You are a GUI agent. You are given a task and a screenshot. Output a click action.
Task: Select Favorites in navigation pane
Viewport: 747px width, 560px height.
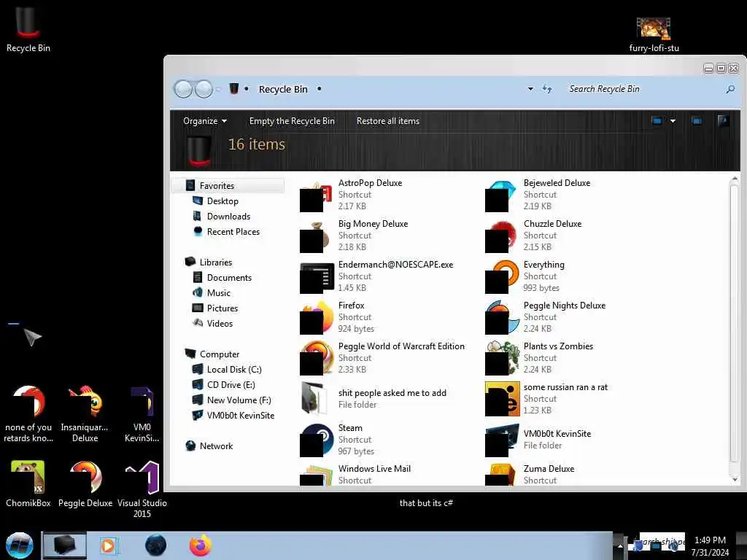[x=228, y=186]
